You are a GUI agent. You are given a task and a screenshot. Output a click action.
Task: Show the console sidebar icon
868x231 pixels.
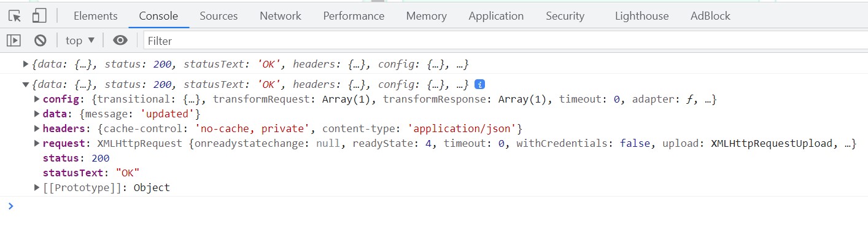[x=14, y=41]
